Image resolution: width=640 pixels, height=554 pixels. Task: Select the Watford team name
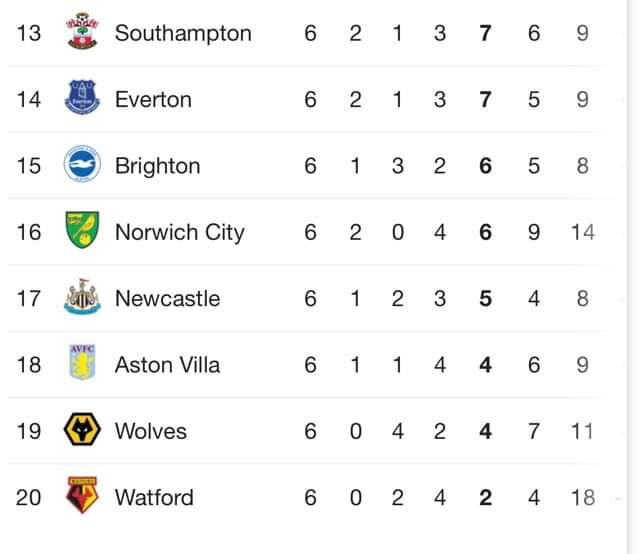pos(154,498)
